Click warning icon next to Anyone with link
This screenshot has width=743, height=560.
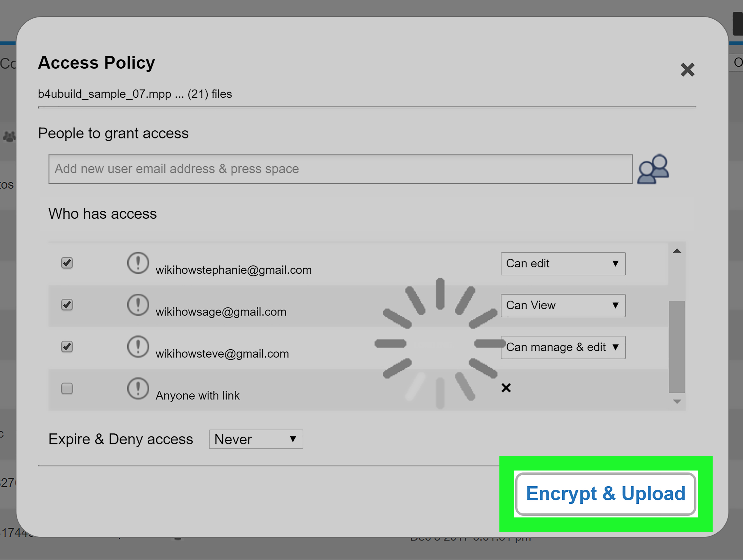tap(138, 388)
